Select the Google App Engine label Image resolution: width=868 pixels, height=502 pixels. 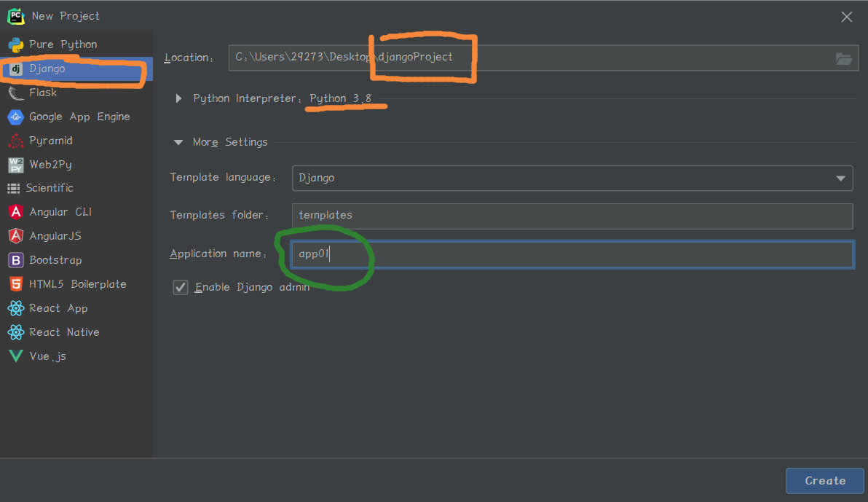tap(79, 117)
